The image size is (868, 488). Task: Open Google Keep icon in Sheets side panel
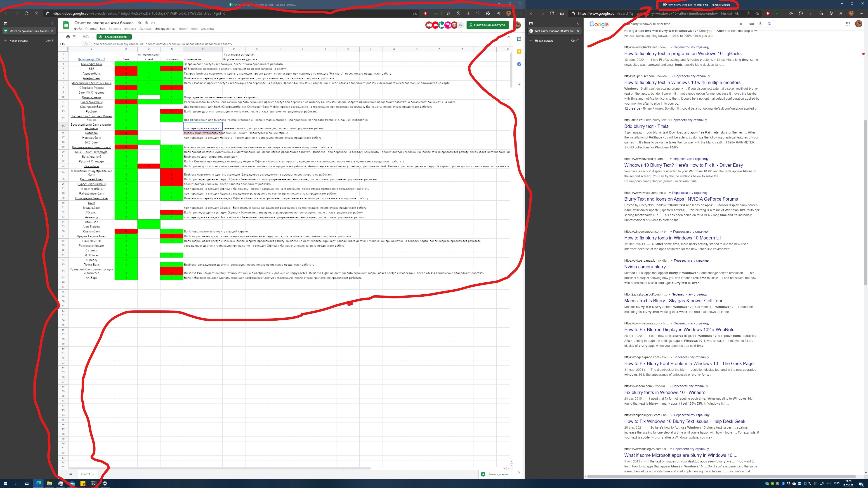pyautogui.click(x=519, y=52)
